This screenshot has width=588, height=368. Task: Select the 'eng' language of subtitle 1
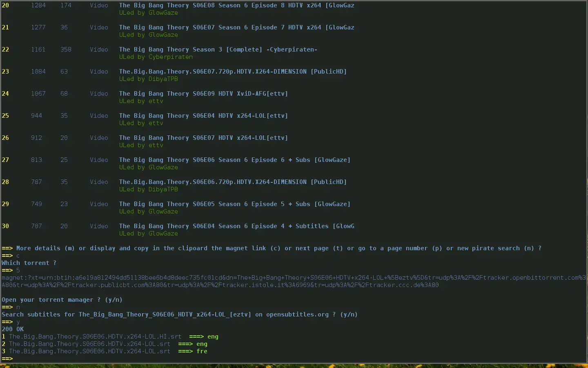click(213, 337)
